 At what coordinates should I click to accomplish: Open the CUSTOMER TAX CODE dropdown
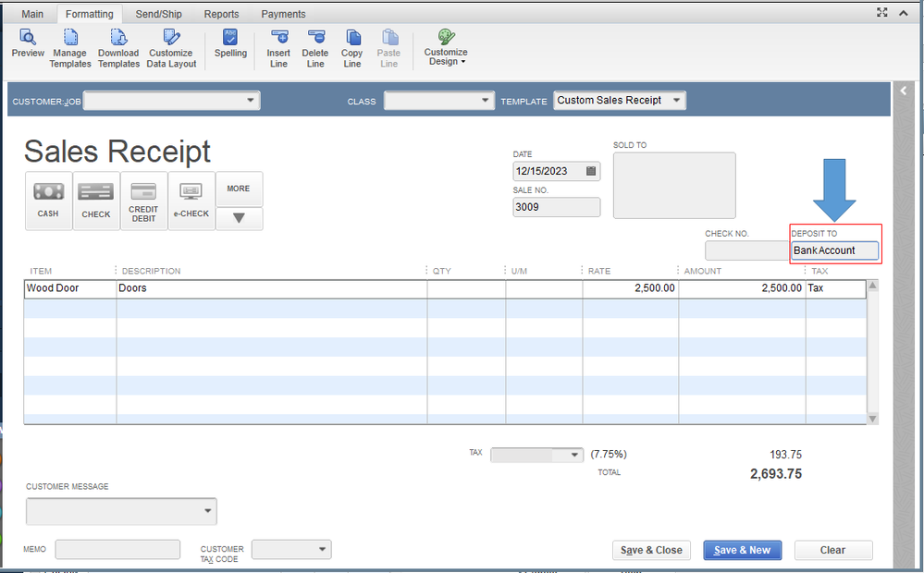point(323,550)
